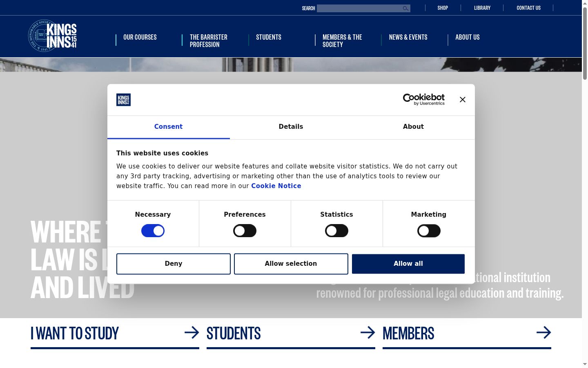Click the Allow all button

[x=408, y=264]
